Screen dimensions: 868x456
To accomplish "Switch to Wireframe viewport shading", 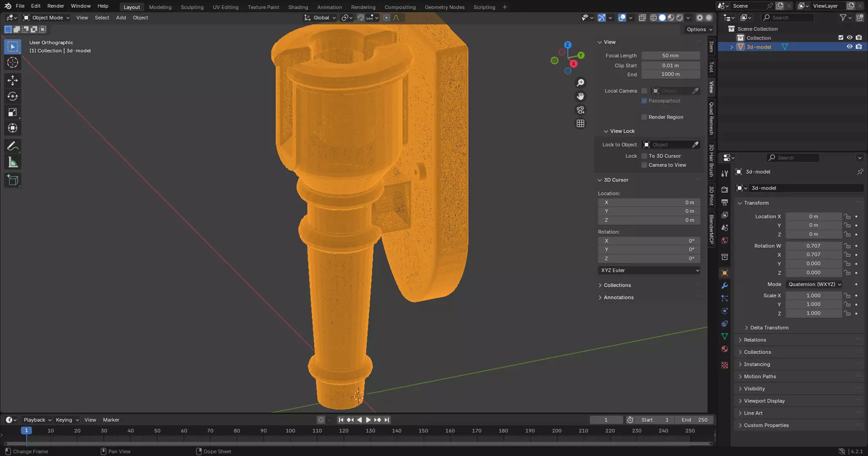I will coord(653,18).
